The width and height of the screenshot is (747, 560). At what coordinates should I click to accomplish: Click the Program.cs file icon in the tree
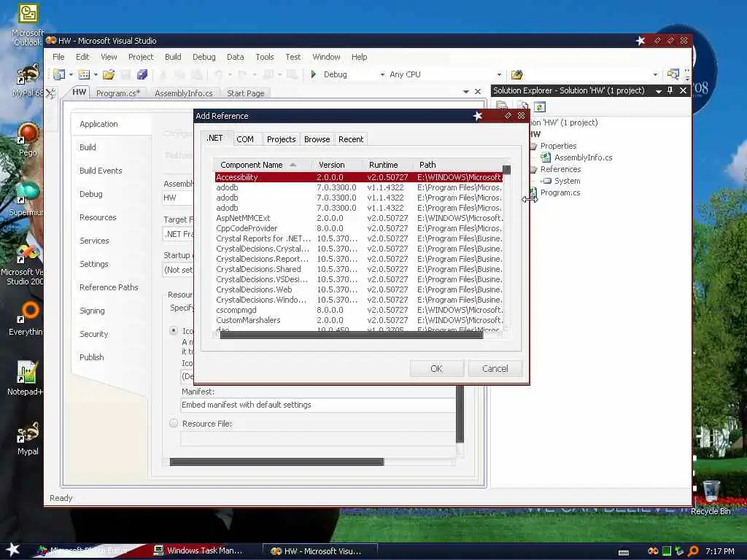click(533, 192)
